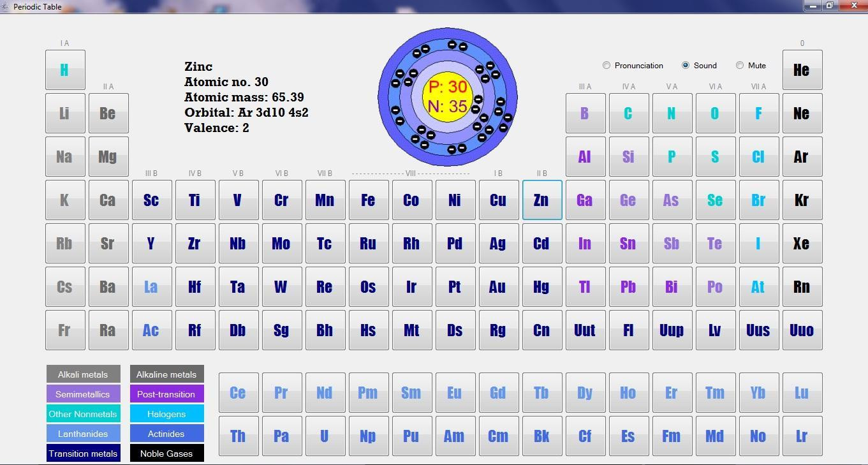This screenshot has width=868, height=465.
Task: Click the Lanthanum (La) element tile
Action: (x=152, y=287)
